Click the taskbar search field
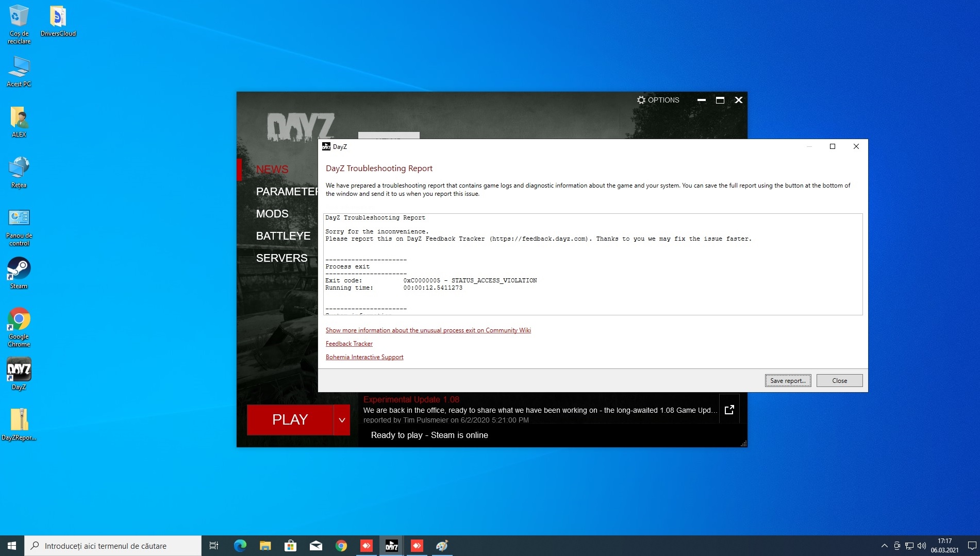 click(112, 546)
